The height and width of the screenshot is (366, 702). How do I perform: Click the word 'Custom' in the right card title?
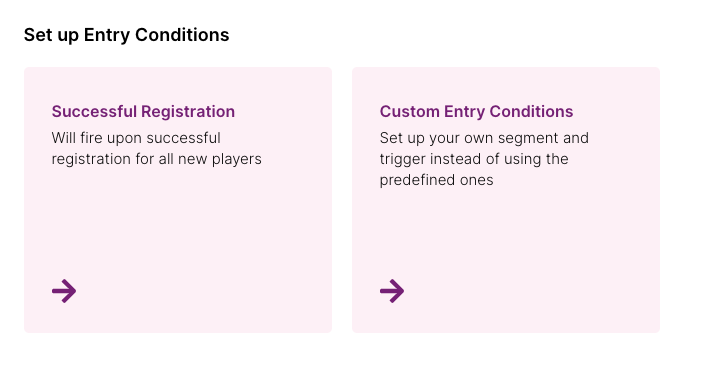point(410,111)
